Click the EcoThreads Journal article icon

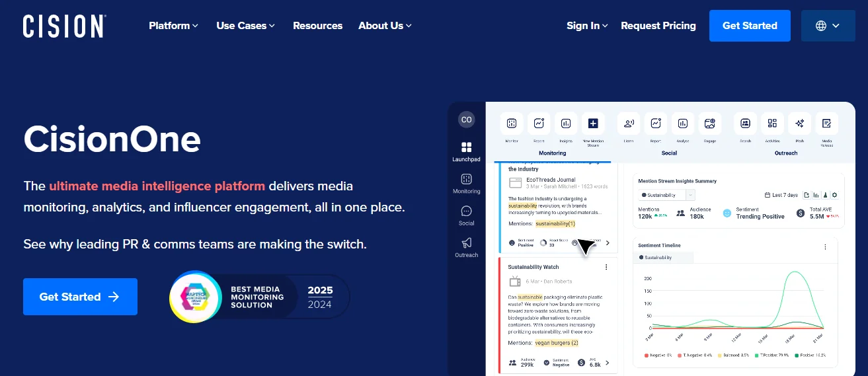[x=515, y=182]
